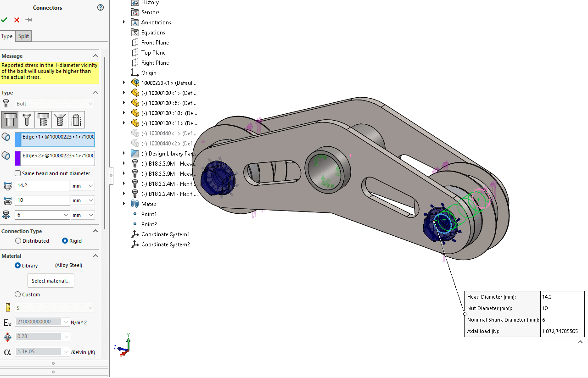
Task: Select the Custom material option
Action: coord(18,295)
